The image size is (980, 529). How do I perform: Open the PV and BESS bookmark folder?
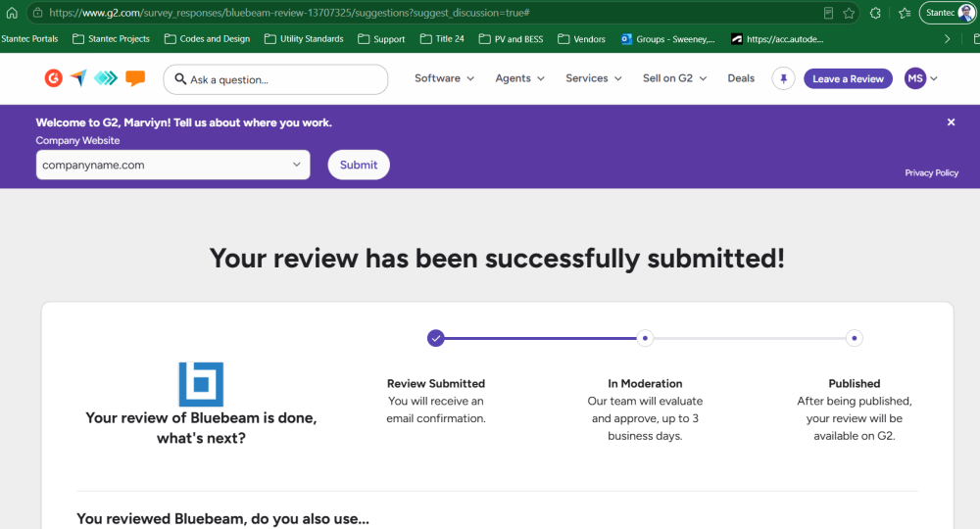[511, 39]
